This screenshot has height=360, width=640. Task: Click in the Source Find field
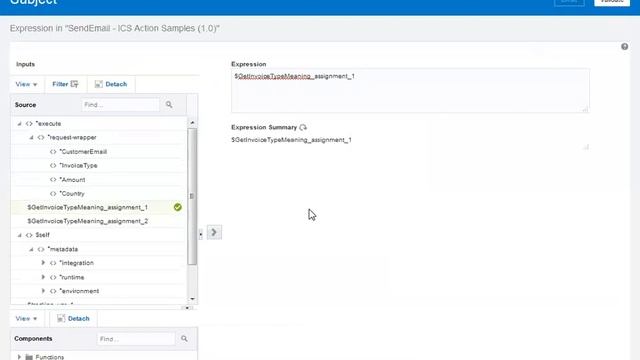pos(120,105)
